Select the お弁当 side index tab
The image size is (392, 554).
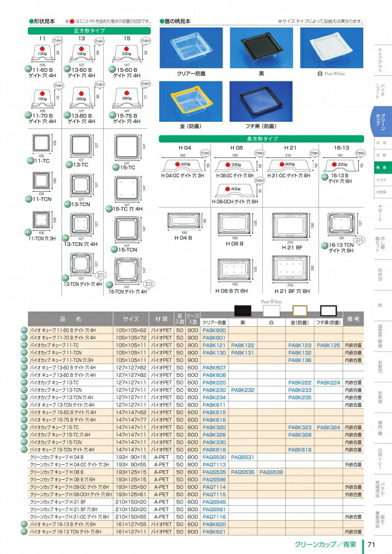(378, 275)
